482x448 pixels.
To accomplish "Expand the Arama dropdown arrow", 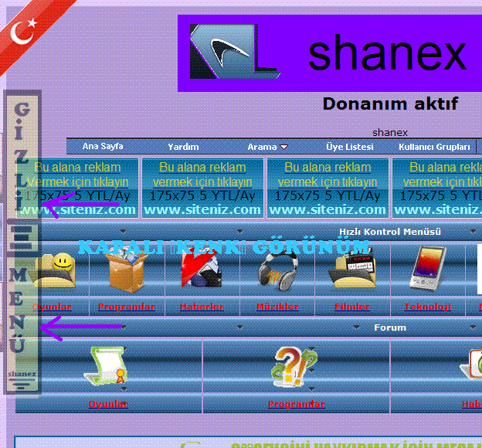I will (x=283, y=148).
